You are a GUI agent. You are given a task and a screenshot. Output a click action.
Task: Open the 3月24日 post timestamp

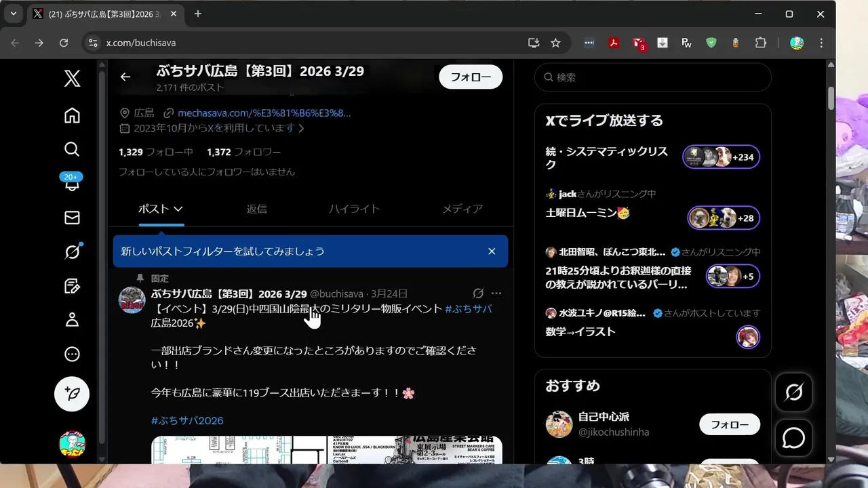coord(389,293)
